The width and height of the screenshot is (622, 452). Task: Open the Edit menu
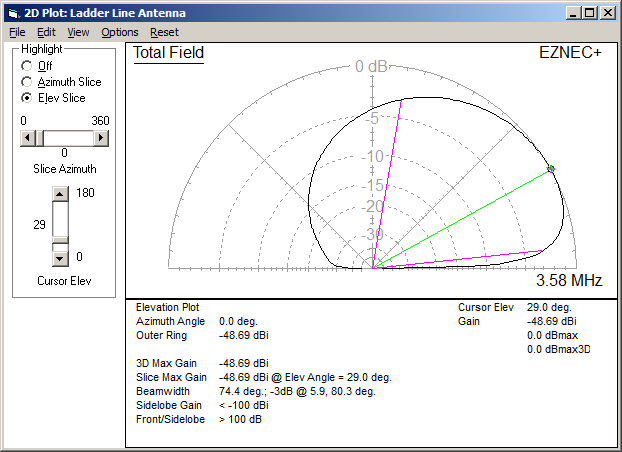(x=46, y=32)
